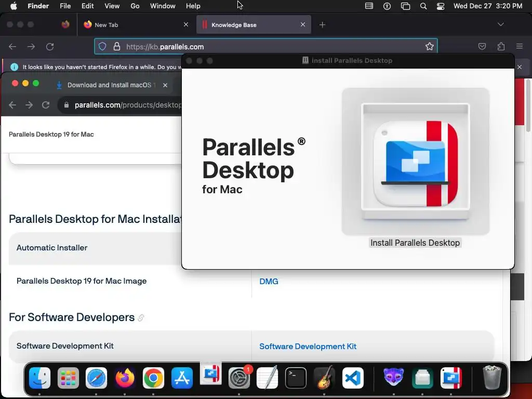Open Terminal from the Dock

296,378
